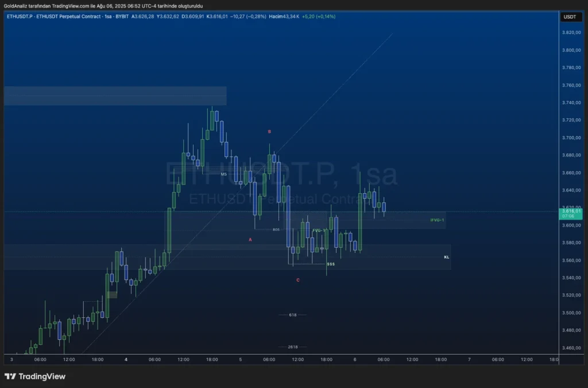The height and width of the screenshot is (388, 588).
Task: Click date 7 on the time axis
Action: pos(469,359)
